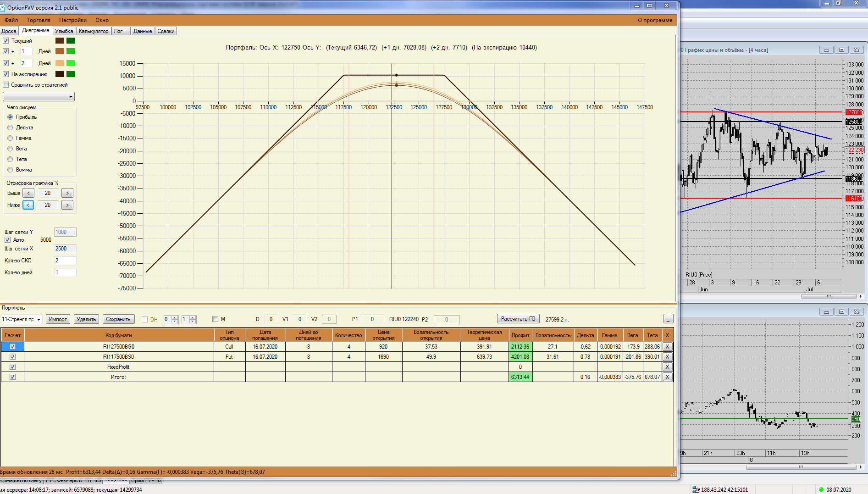Screen dimensions: 868x494
Task: Click the 'Импорт' button
Action: click(x=58, y=319)
